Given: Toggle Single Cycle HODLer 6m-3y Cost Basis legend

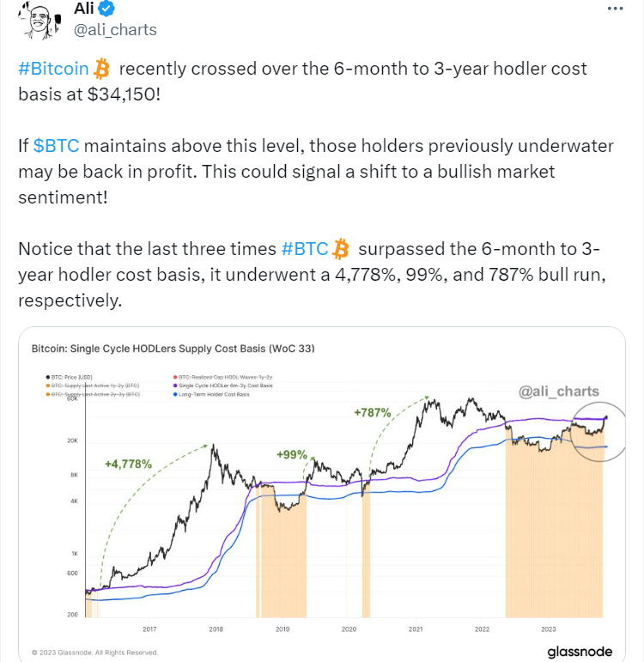Looking at the screenshot, I should tap(222, 386).
